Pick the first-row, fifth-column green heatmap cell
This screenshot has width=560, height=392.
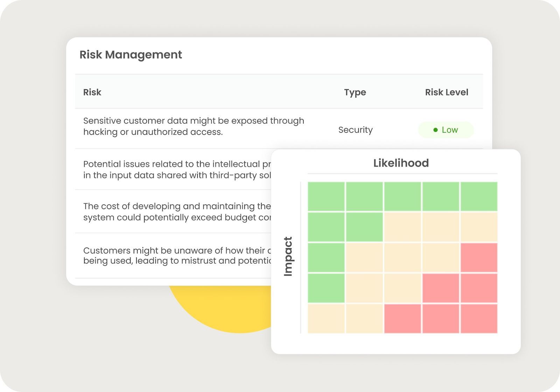click(479, 196)
